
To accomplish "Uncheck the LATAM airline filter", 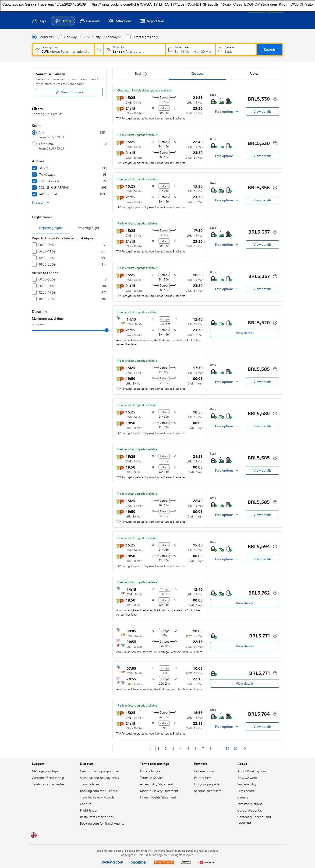I will [34, 168].
